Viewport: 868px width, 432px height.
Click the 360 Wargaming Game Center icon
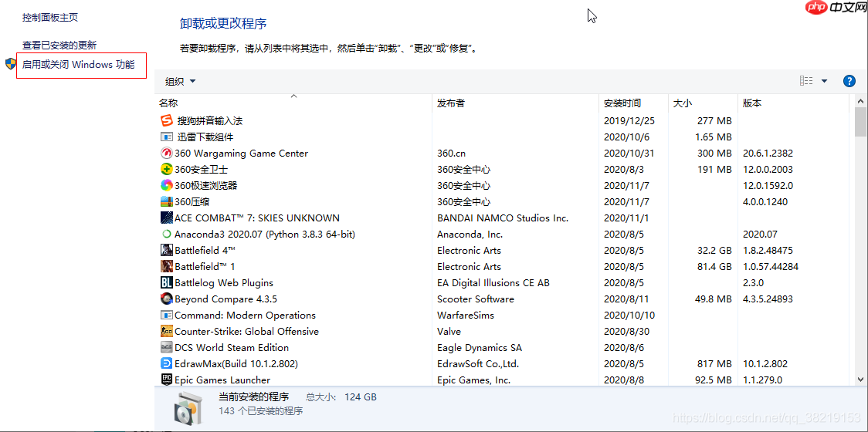pyautogui.click(x=167, y=154)
